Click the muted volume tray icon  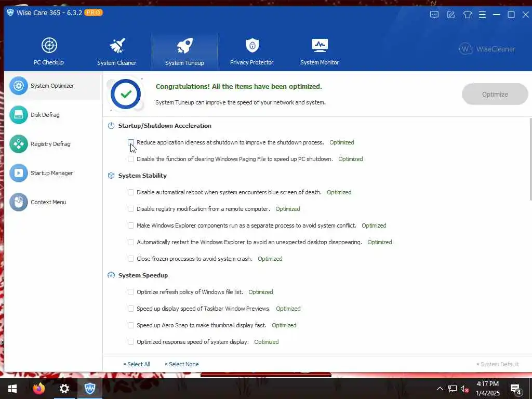click(x=464, y=389)
